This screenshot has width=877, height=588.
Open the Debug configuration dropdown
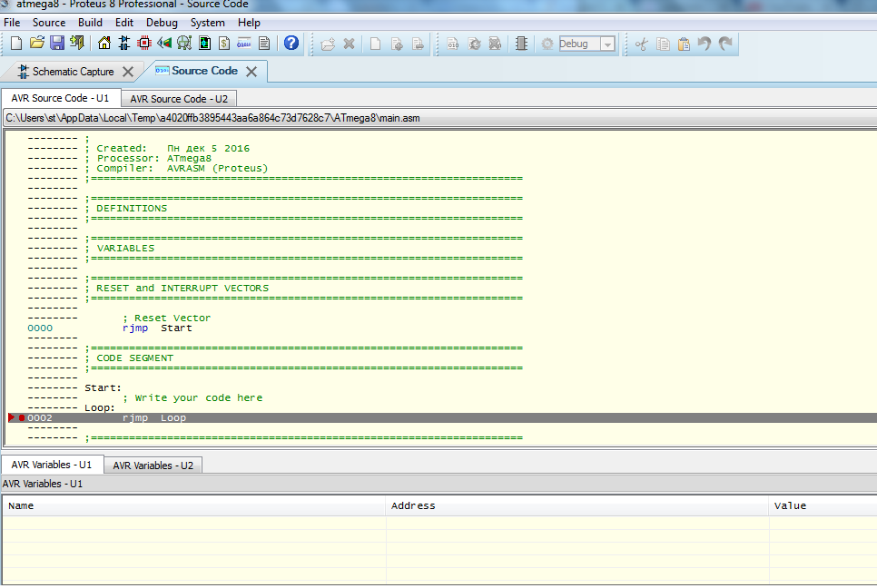pos(607,44)
